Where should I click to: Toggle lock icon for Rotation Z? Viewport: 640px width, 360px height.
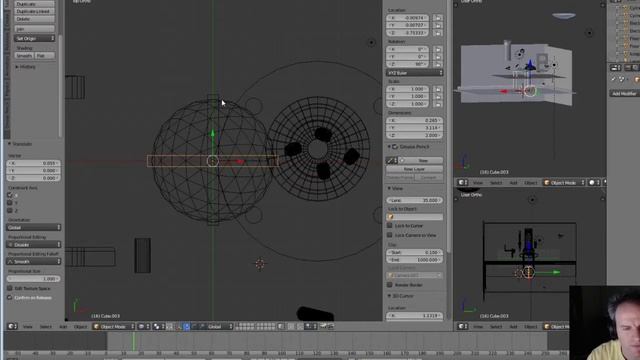pyautogui.click(x=437, y=64)
